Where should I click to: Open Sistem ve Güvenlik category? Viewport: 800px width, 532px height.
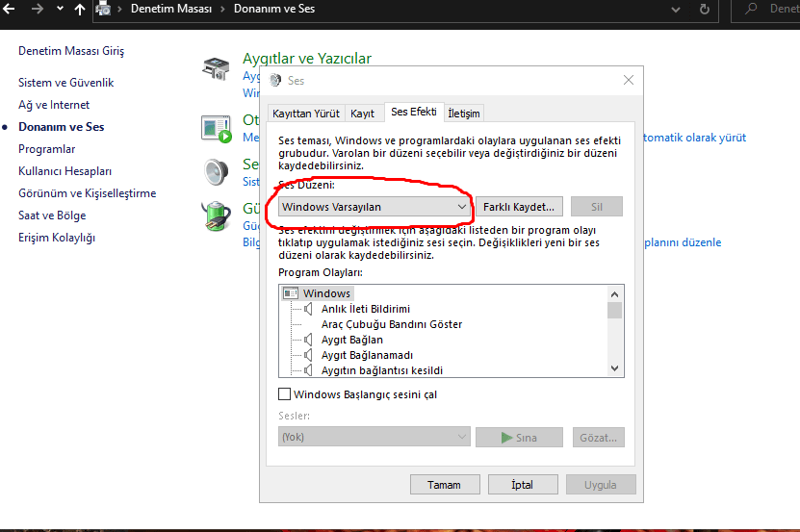coord(65,83)
